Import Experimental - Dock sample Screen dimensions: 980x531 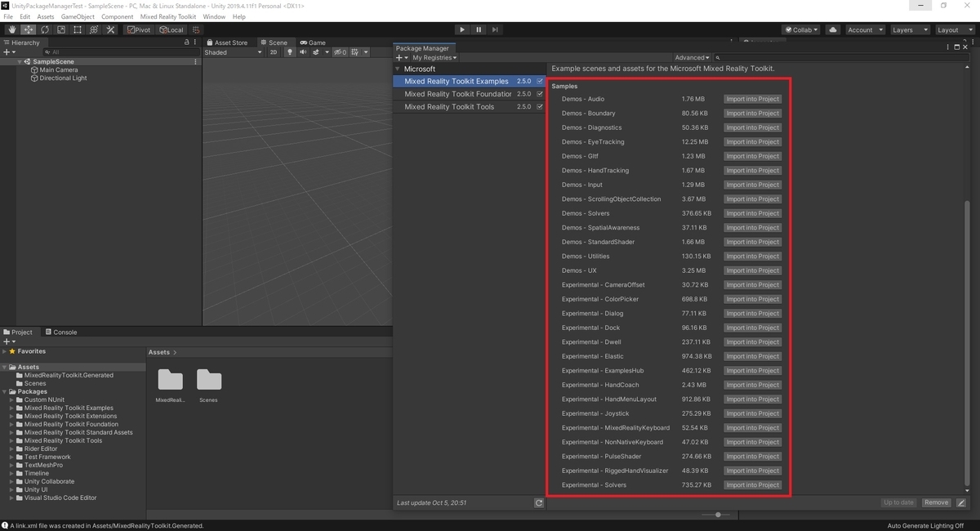click(752, 328)
